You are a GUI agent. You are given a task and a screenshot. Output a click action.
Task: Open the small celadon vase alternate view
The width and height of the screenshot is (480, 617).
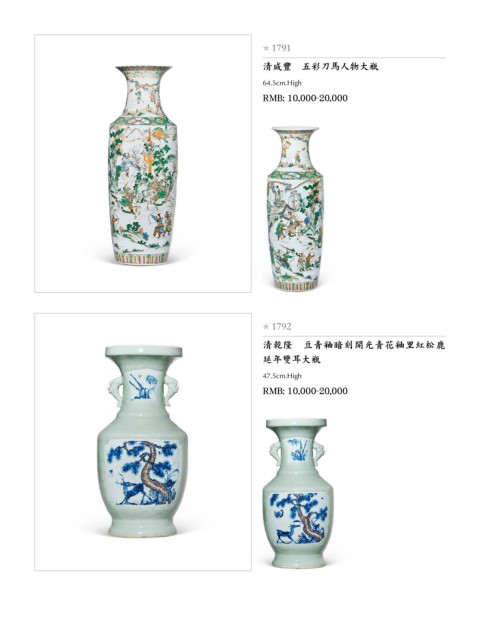coord(297,493)
